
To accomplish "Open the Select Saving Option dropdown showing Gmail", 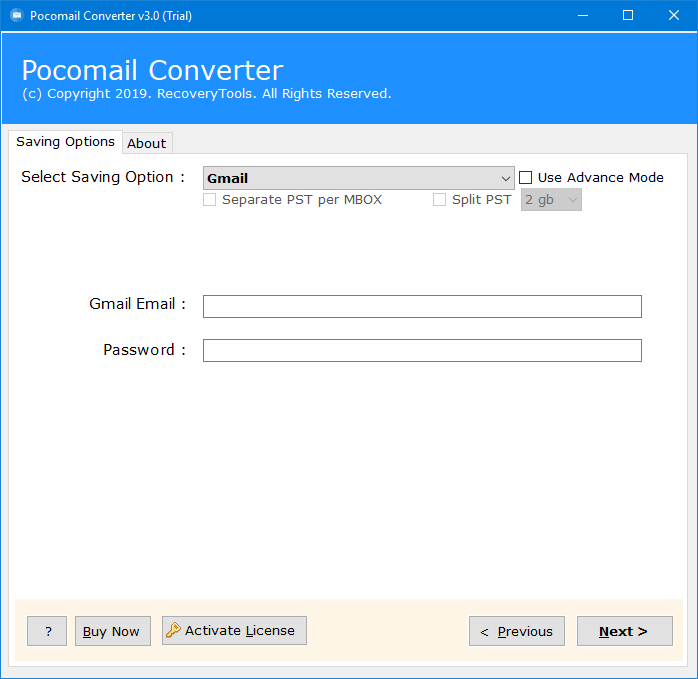I will [x=358, y=178].
